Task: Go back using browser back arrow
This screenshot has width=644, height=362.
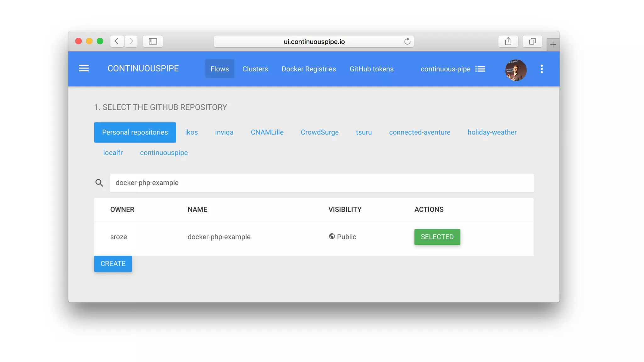Action: point(117,41)
